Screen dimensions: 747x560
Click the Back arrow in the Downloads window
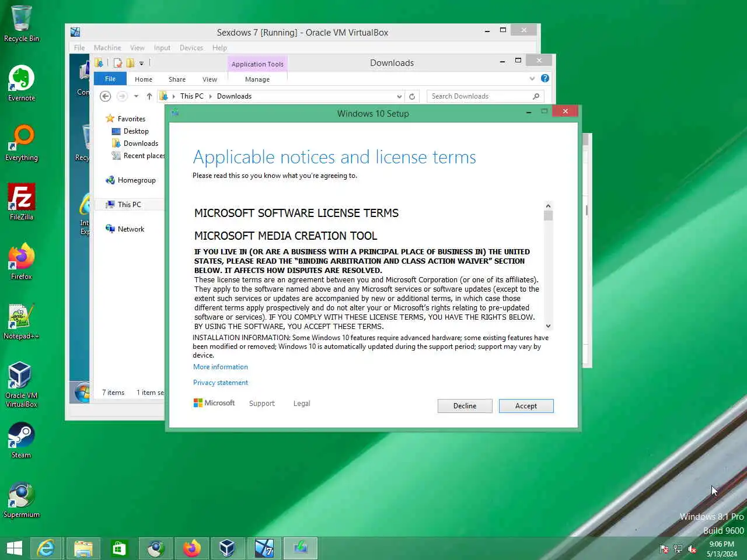pyautogui.click(x=105, y=96)
